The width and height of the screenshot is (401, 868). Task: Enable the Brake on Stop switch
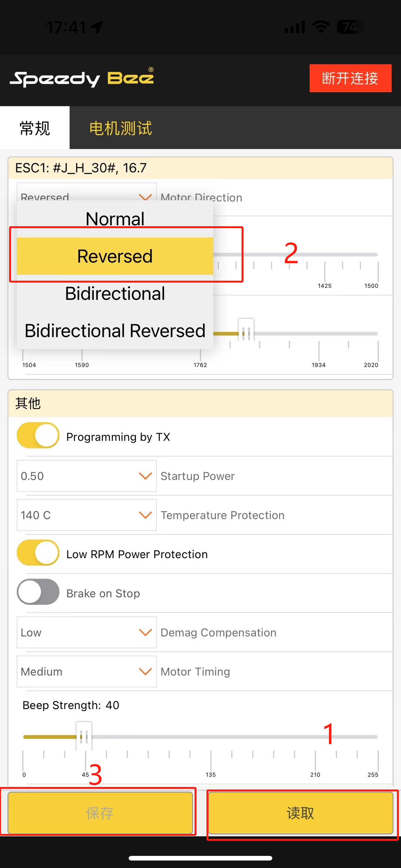(x=38, y=592)
